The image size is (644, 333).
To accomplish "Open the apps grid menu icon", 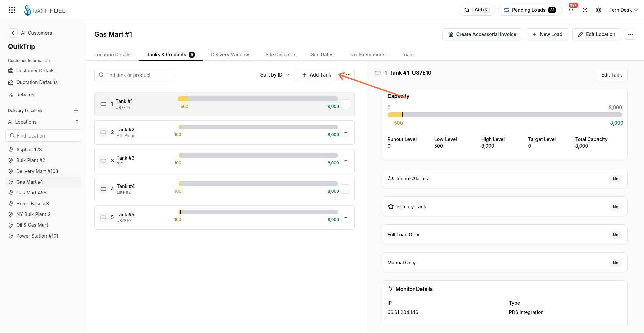I will point(12,10).
